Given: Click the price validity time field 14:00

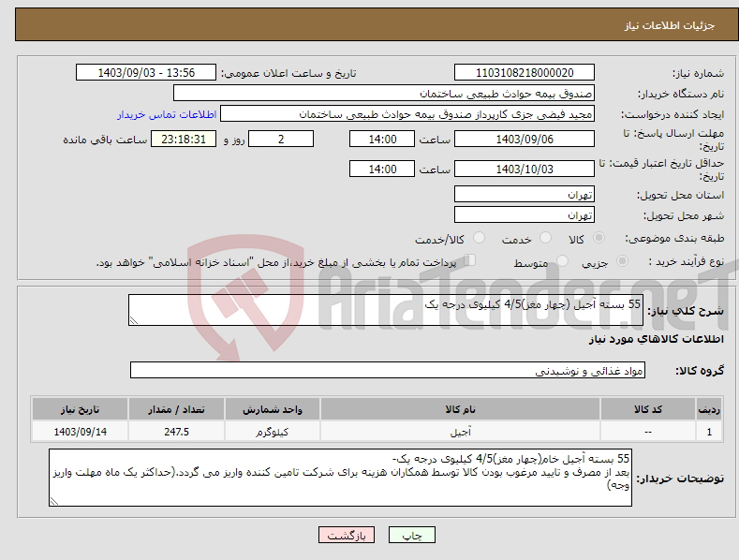Looking at the screenshot, I should tap(382, 169).
